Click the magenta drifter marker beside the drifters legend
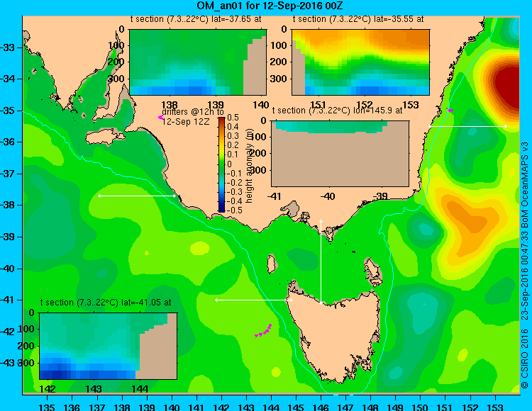The height and width of the screenshot is (411, 532). [x=160, y=117]
